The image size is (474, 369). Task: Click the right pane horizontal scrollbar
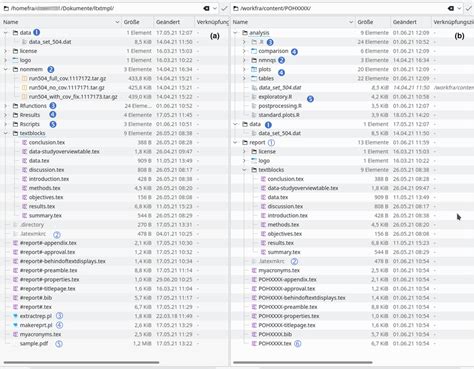303,362
